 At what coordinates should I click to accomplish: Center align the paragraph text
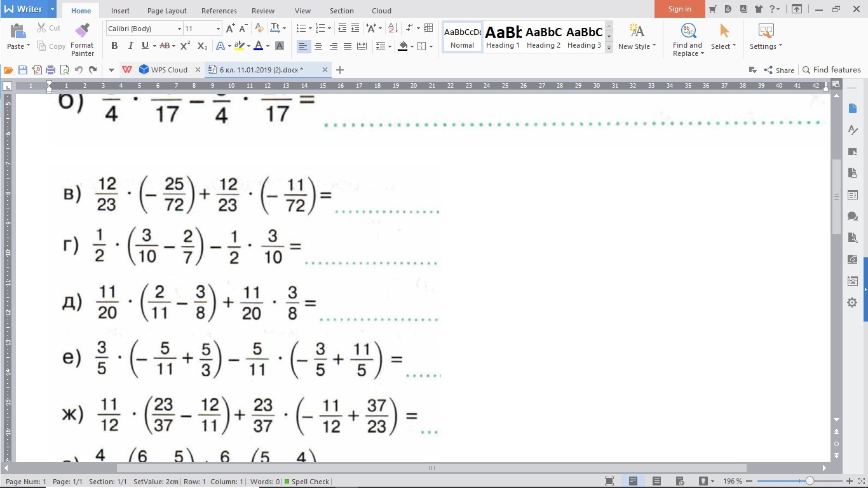pyautogui.click(x=318, y=46)
